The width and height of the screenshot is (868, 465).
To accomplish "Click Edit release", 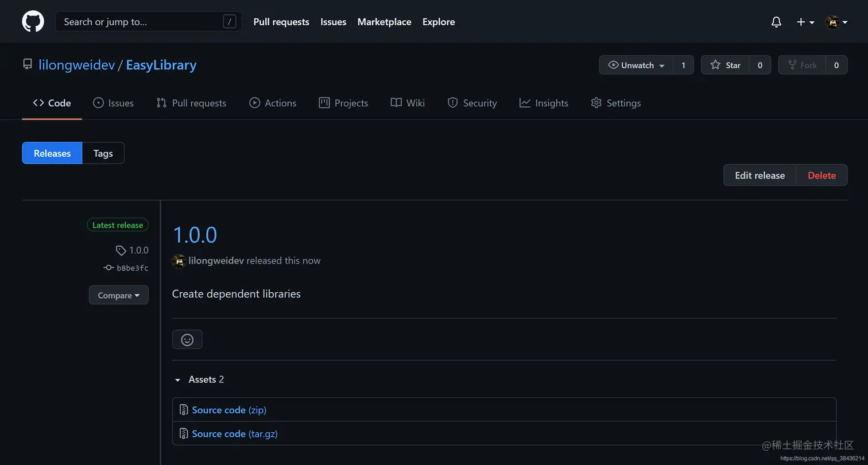I will coord(759,176).
